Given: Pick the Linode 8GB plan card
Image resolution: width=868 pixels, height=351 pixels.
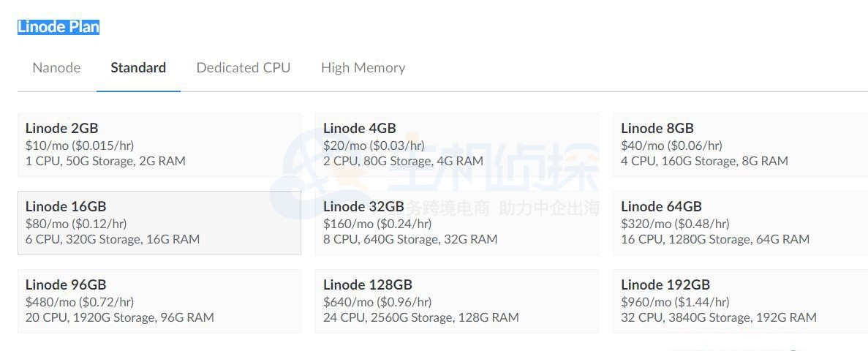Looking at the screenshot, I should [x=739, y=145].
